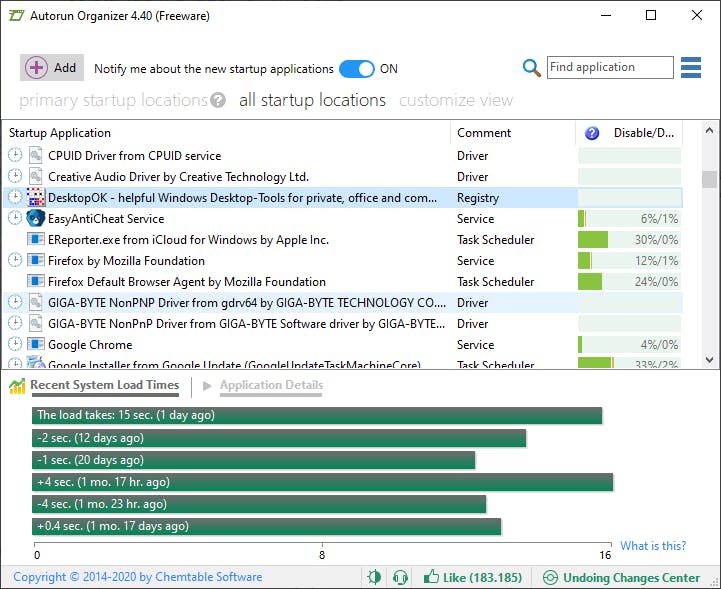Switch to all startup locations tab
This screenshot has height=589, width=721.
(x=312, y=100)
